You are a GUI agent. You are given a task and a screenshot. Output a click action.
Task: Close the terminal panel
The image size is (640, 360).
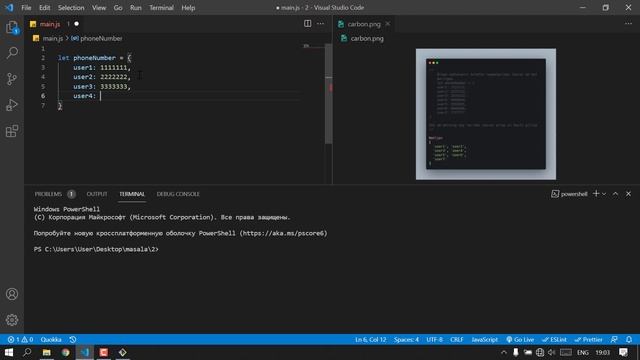629,194
